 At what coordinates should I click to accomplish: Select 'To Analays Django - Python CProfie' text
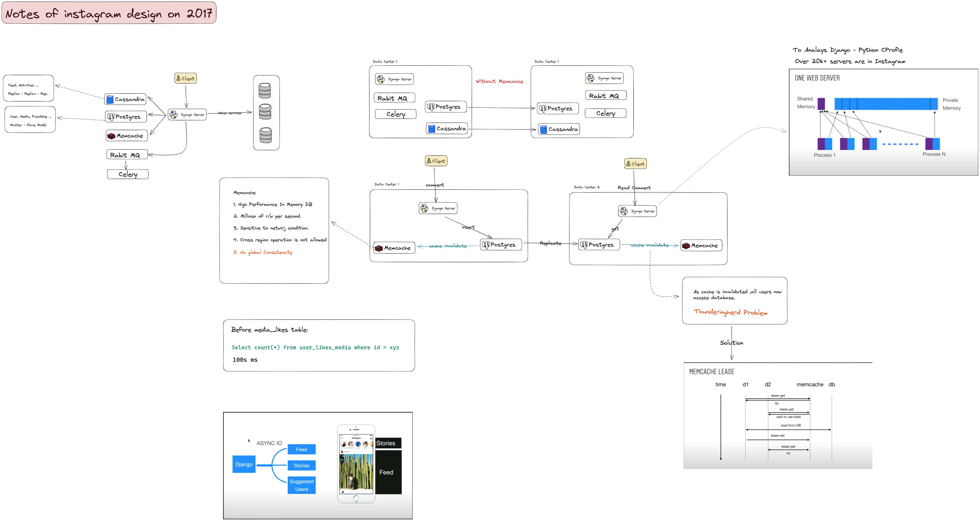point(848,50)
